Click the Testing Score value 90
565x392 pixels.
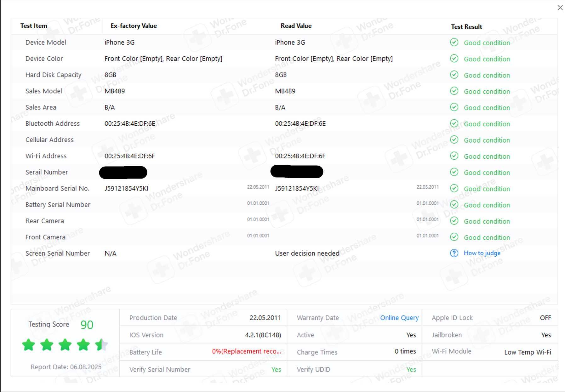(x=87, y=325)
